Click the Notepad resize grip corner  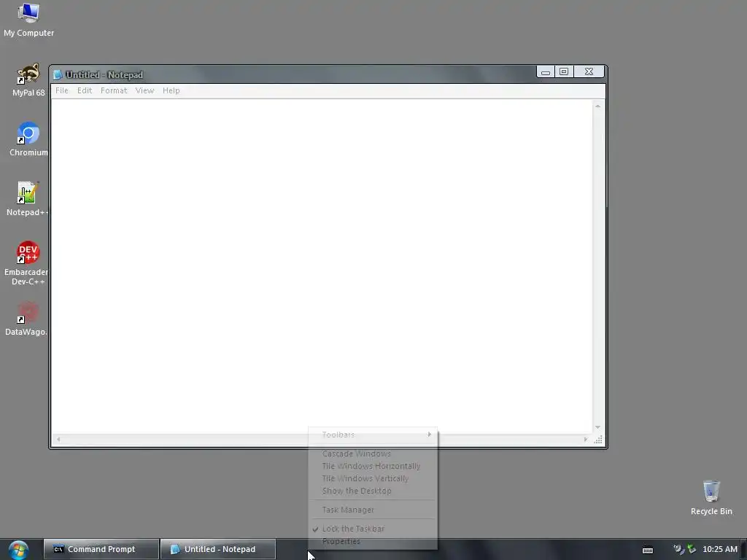(x=598, y=440)
